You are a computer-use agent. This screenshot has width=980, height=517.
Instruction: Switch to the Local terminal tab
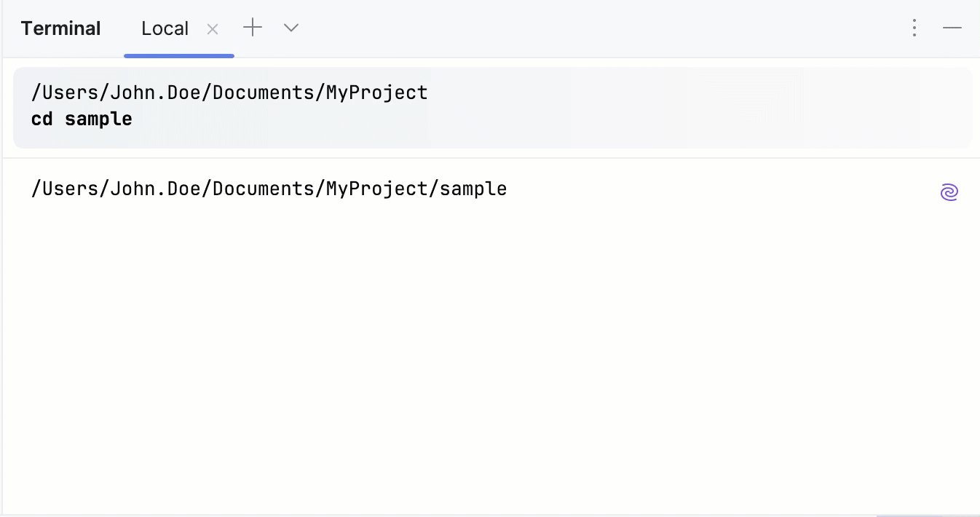tap(165, 28)
